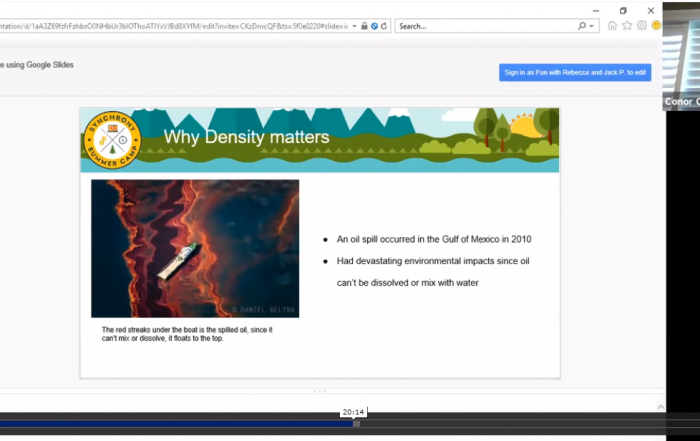The width and height of the screenshot is (700, 441).
Task: Click the Home icon in browser toolbar
Action: tap(612, 25)
